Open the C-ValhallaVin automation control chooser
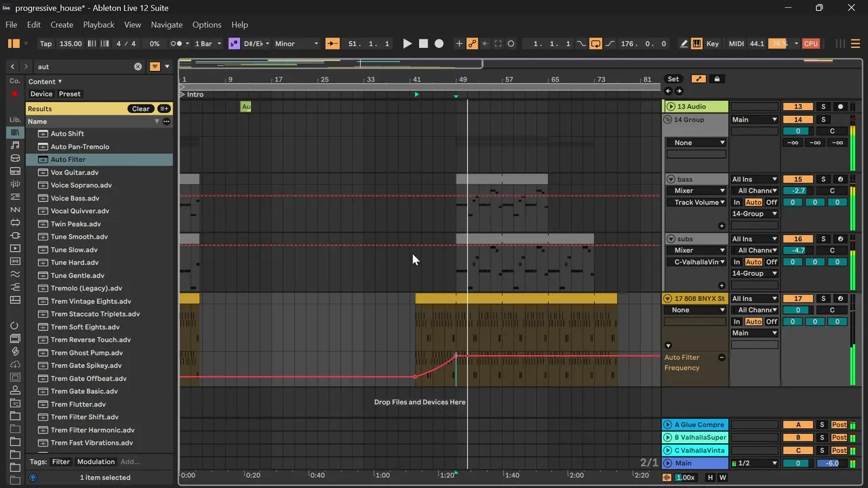 coord(696,262)
